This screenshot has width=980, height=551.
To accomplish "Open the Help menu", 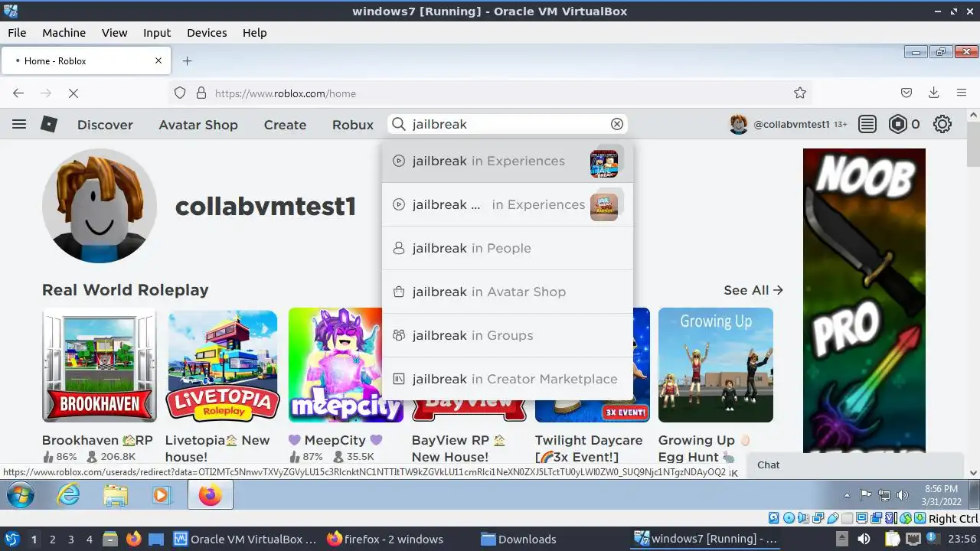I will 254,33.
